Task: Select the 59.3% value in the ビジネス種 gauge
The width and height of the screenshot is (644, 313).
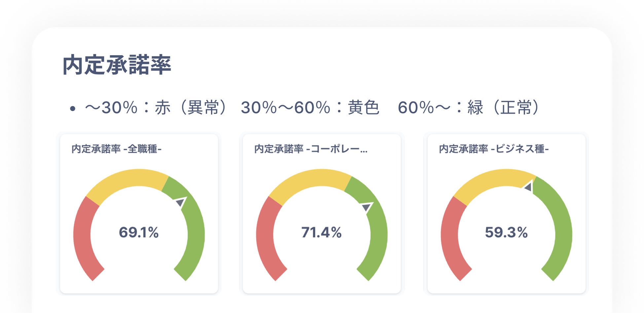Action: click(506, 232)
